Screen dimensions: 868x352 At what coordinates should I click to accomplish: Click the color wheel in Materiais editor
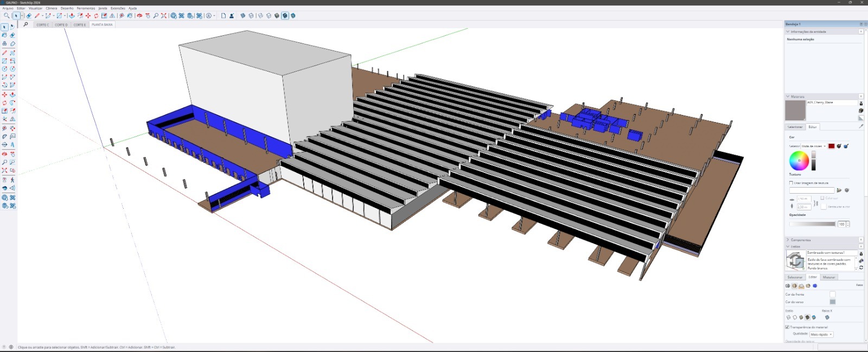[x=799, y=161]
